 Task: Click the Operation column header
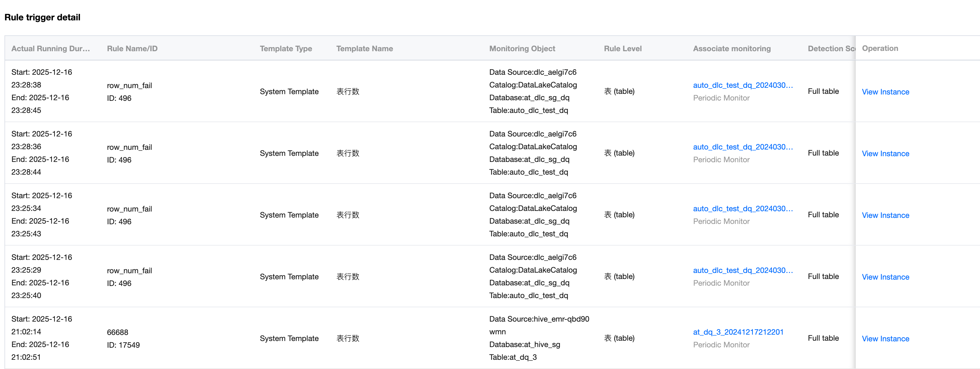(x=880, y=48)
